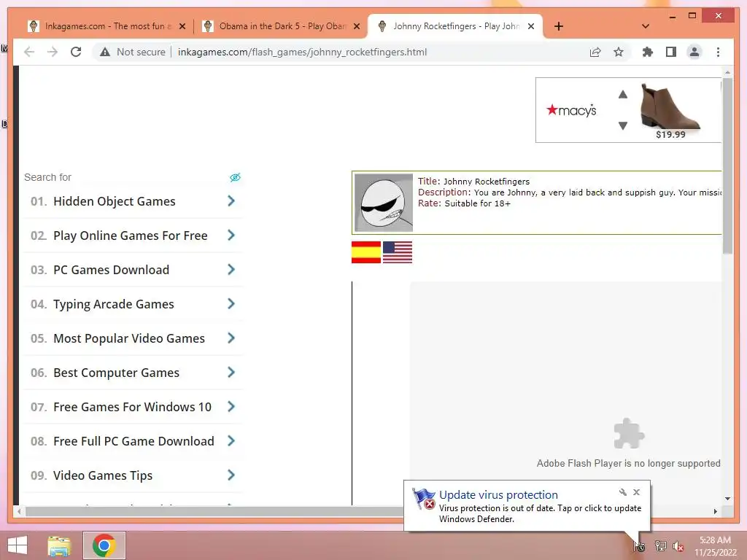Expand chevron beside PC Games Download
Screen dimensions: 747x560
coord(231,270)
